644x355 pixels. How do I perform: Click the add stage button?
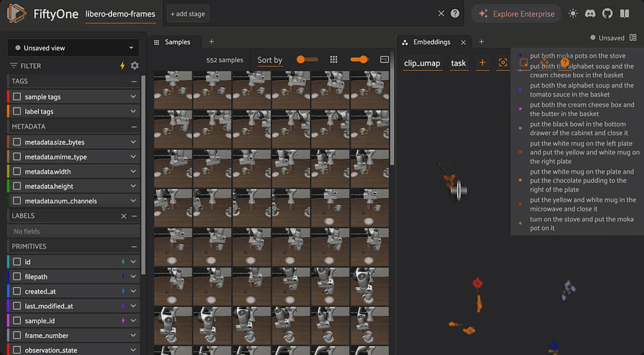coord(188,14)
